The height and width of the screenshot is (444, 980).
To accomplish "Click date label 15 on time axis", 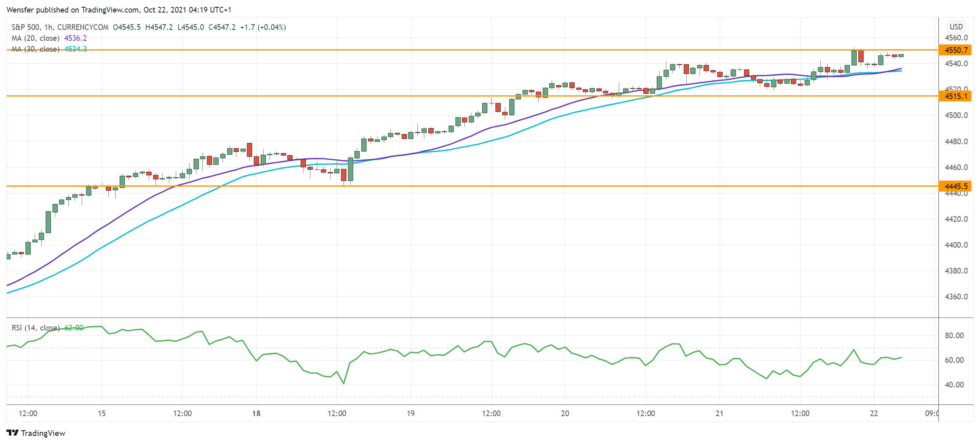I will [x=102, y=413].
